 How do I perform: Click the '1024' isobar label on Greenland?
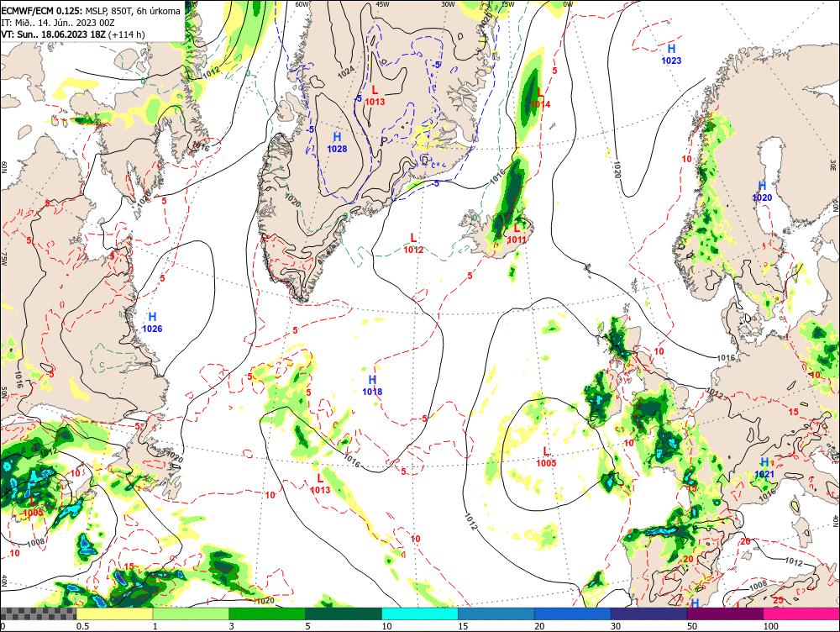(x=345, y=71)
